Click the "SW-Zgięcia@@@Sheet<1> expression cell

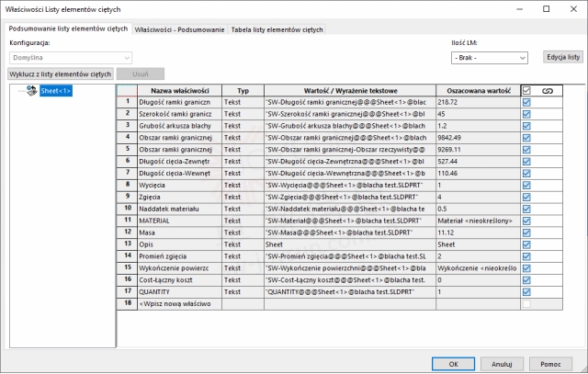coord(350,197)
